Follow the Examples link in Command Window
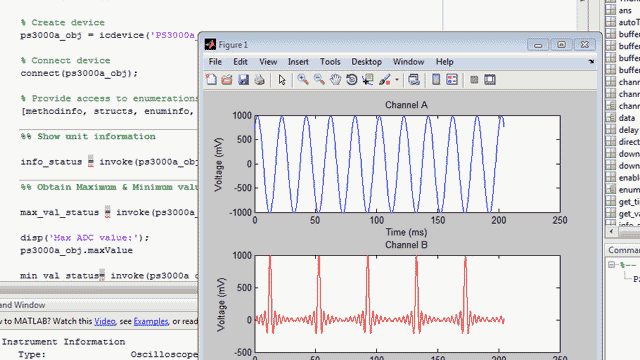This screenshot has width=640, height=360. point(151,321)
